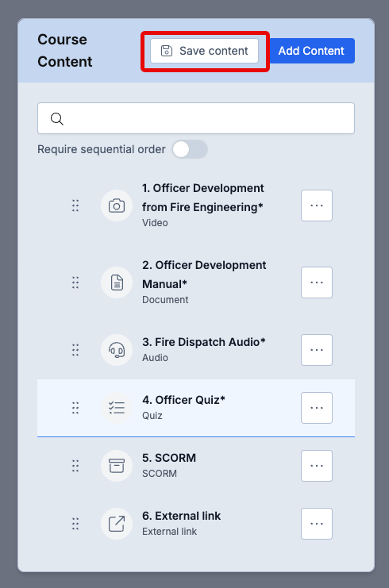This screenshot has width=389, height=588.
Task: Grab the drag handle for Officer Quiz
Action: 75,408
